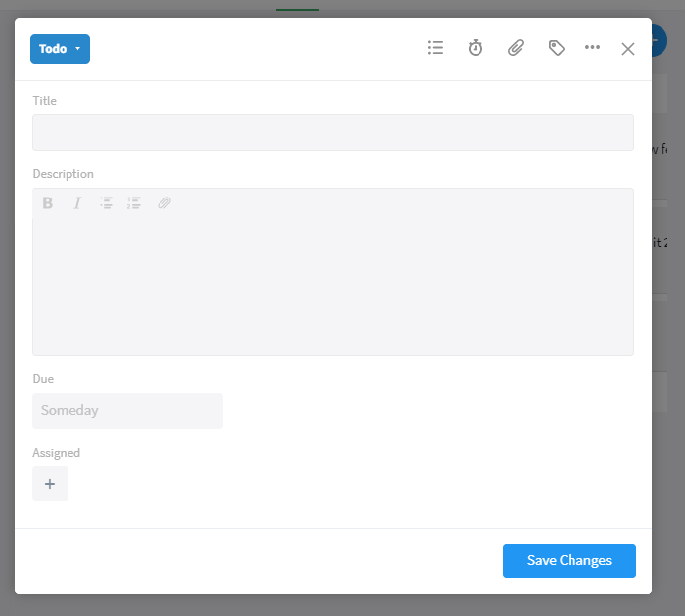The width and height of the screenshot is (685, 616).
Task: Insert a numbered list in Description
Action: pos(134,203)
